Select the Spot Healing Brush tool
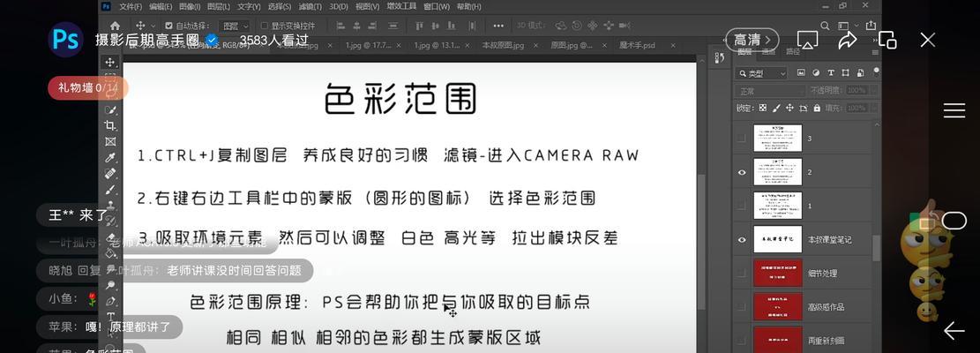The height and width of the screenshot is (353, 980). click(x=110, y=173)
